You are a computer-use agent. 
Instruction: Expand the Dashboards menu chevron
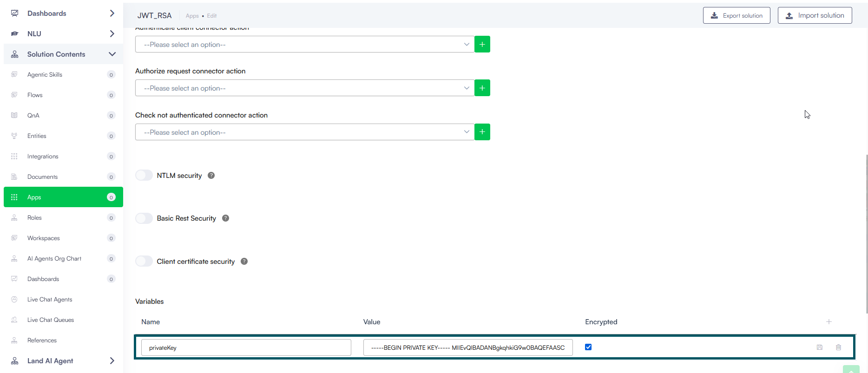(112, 13)
